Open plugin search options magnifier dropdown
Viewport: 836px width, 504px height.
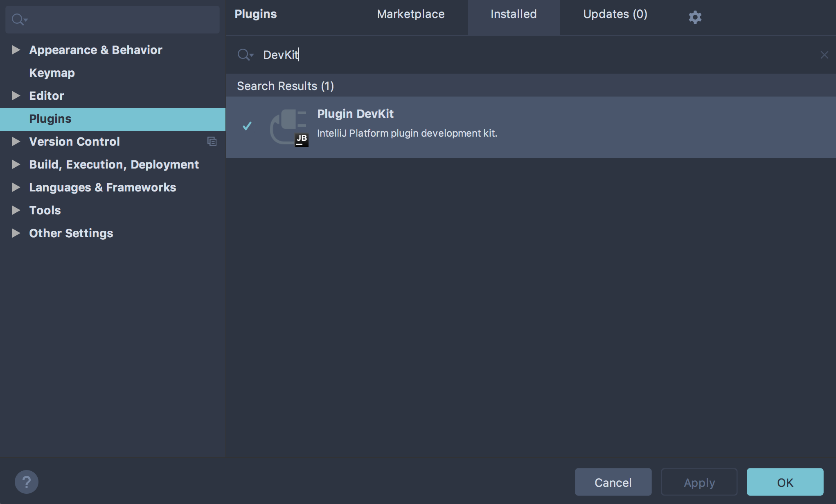tap(246, 54)
